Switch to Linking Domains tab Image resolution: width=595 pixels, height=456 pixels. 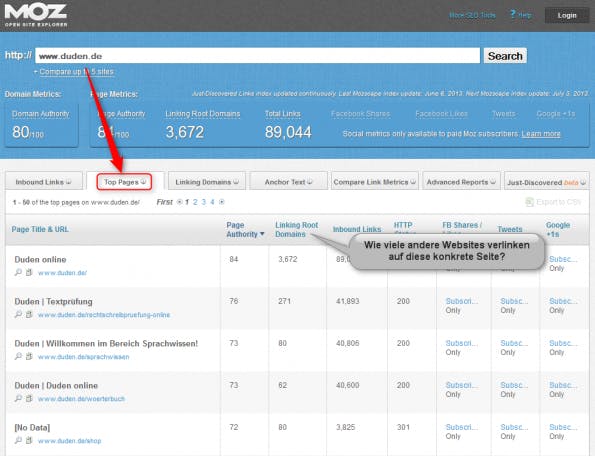point(207,182)
